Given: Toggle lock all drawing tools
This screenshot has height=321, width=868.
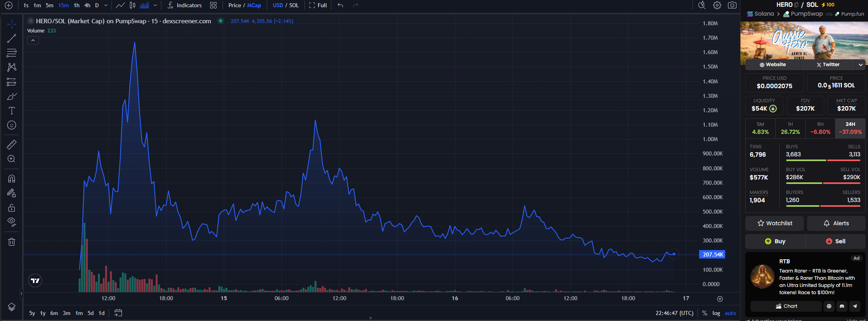Looking at the screenshot, I should 12,208.
